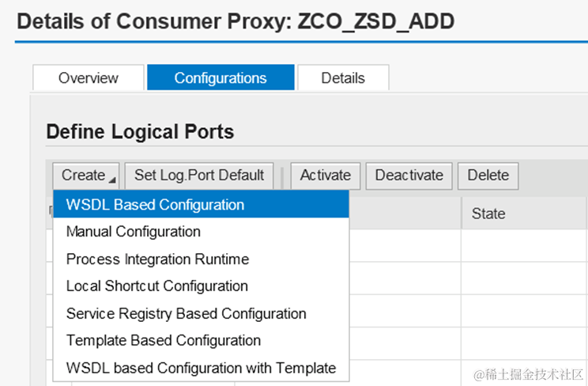Choose Service Registry Based Configuration

click(186, 313)
